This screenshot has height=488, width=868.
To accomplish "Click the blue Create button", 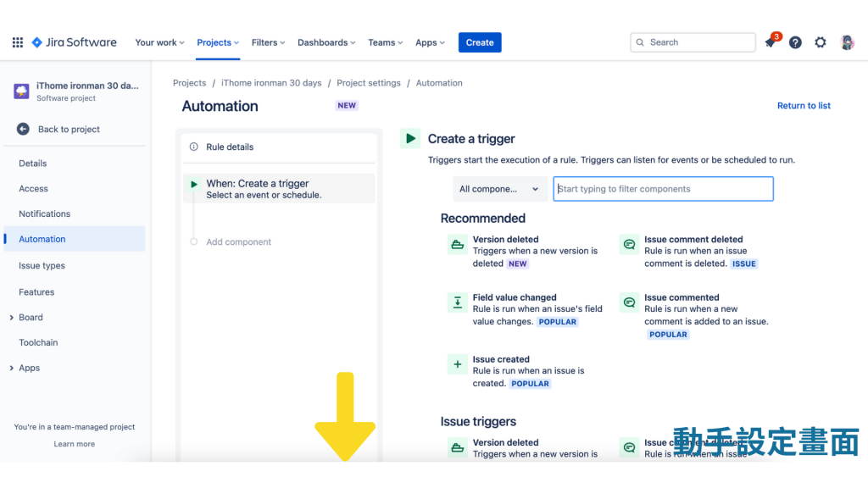I will pyautogui.click(x=480, y=42).
